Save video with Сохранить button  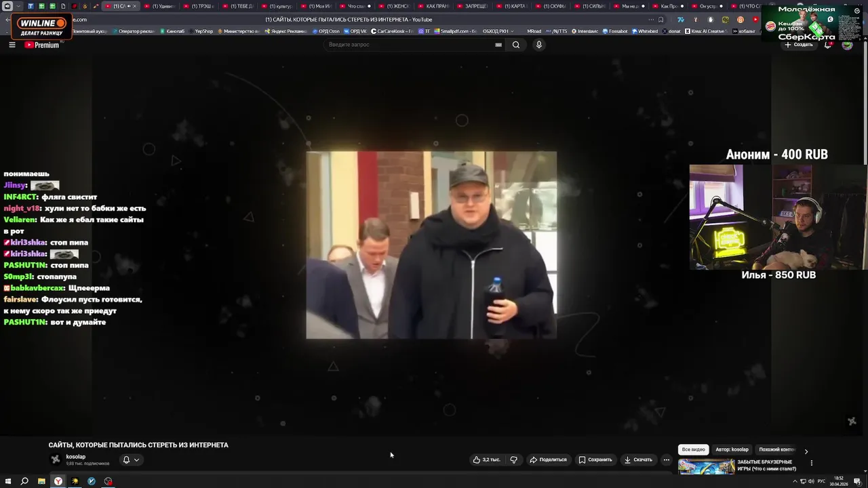[x=595, y=460]
